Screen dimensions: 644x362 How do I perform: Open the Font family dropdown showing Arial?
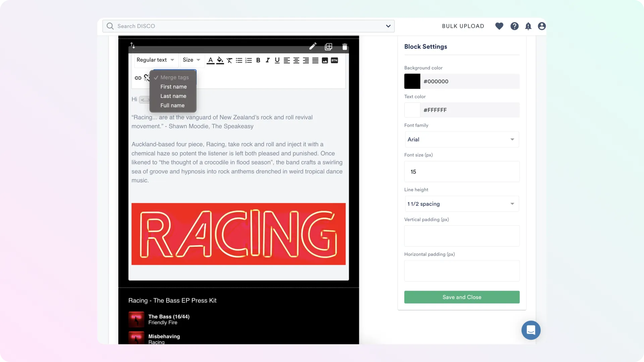click(x=462, y=139)
